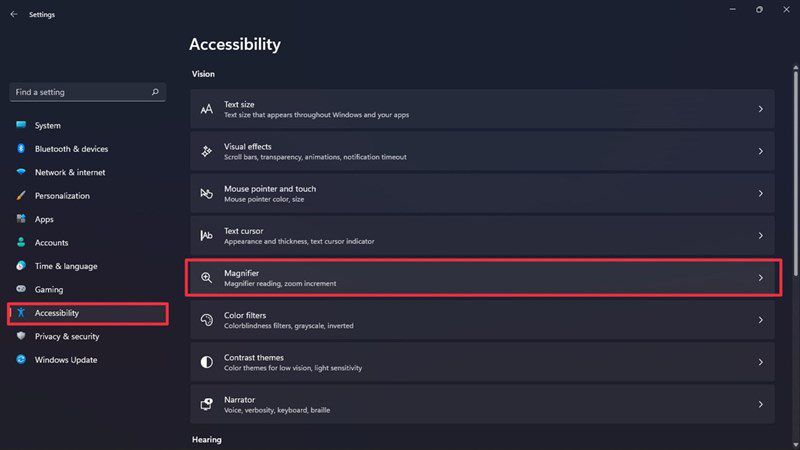This screenshot has height=450, width=800.
Task: Click the Magnifier zoom icon
Action: (x=206, y=278)
